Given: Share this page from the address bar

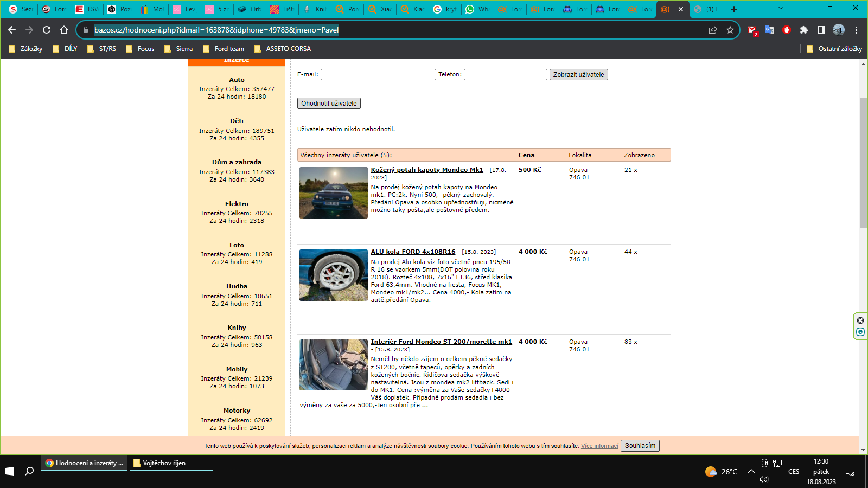Looking at the screenshot, I should tap(713, 30).
